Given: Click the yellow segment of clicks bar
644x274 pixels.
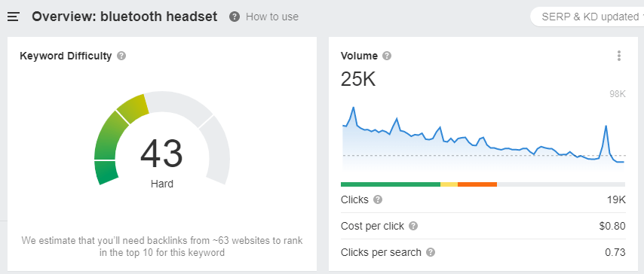Looking at the screenshot, I should coord(449,184).
